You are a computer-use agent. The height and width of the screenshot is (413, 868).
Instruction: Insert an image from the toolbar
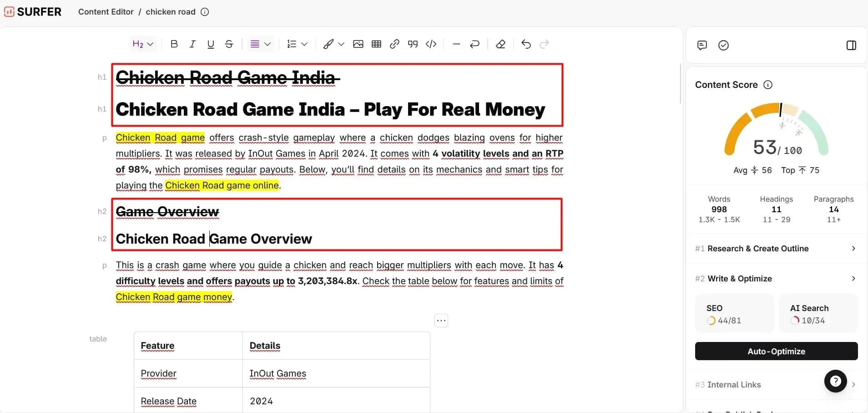pos(358,44)
